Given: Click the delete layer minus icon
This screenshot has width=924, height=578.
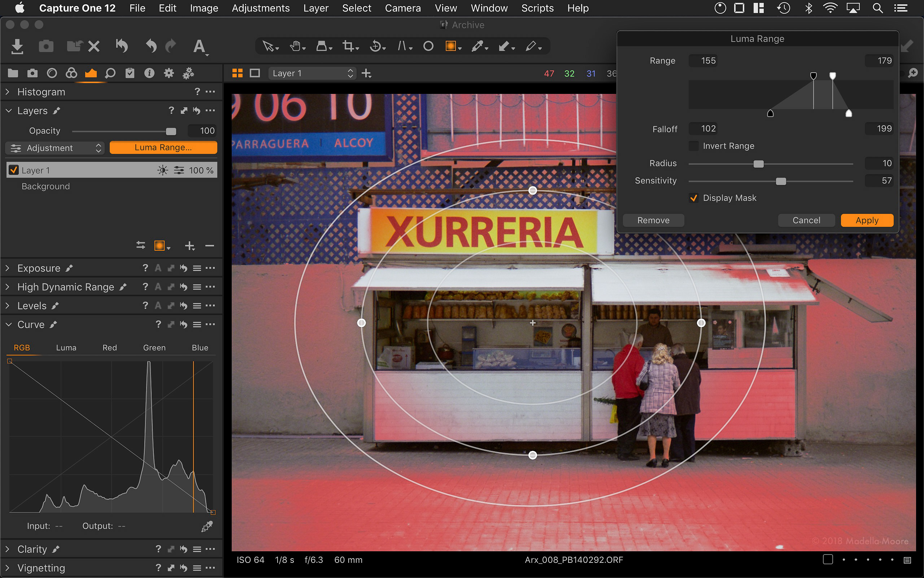Looking at the screenshot, I should [x=210, y=246].
